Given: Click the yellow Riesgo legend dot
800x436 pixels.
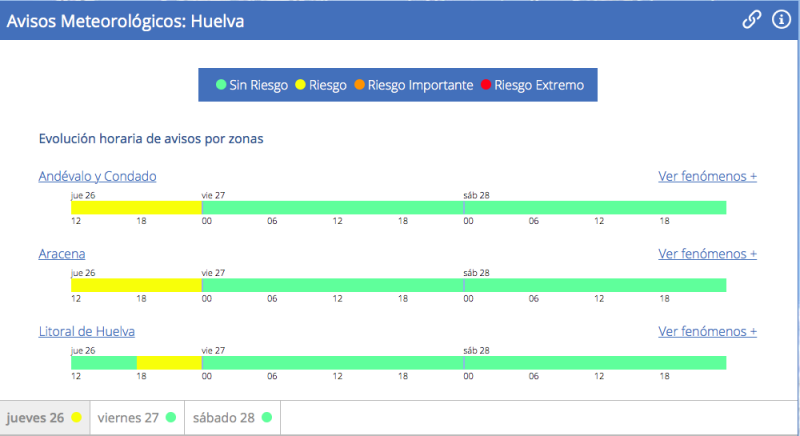Looking at the screenshot, I should 301,85.
